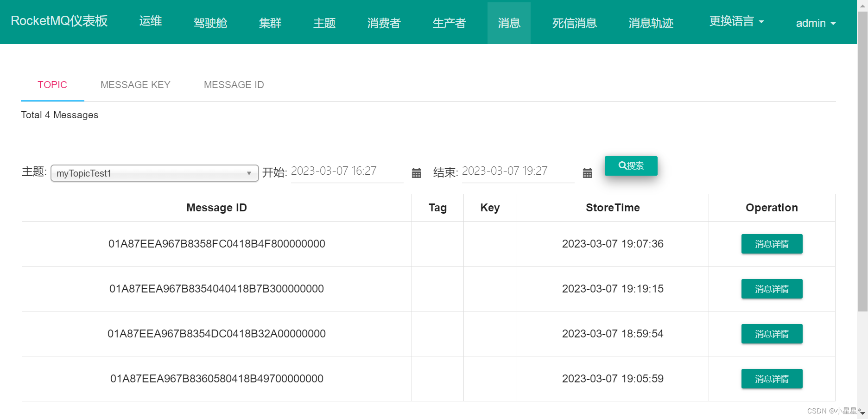Open the 运维 menu
The width and height of the screenshot is (868, 419).
point(151,21)
